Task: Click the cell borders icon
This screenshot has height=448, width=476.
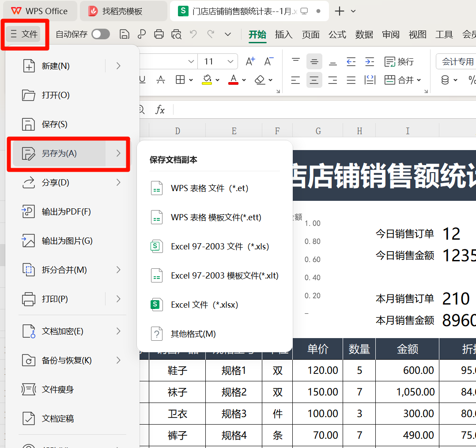Action: tap(180, 80)
